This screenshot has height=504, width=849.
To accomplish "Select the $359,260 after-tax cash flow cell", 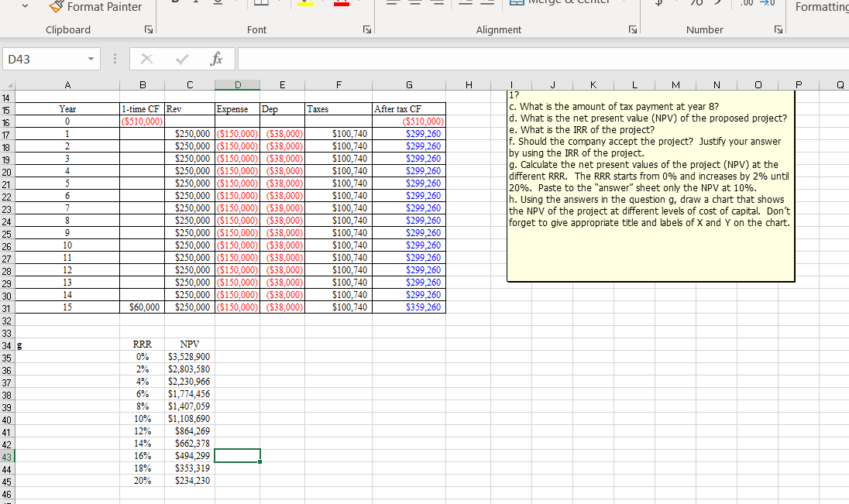I will [409, 307].
